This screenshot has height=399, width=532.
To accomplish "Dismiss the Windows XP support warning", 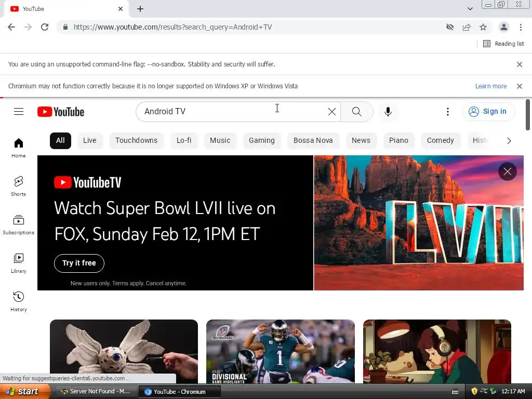I will pyautogui.click(x=519, y=86).
